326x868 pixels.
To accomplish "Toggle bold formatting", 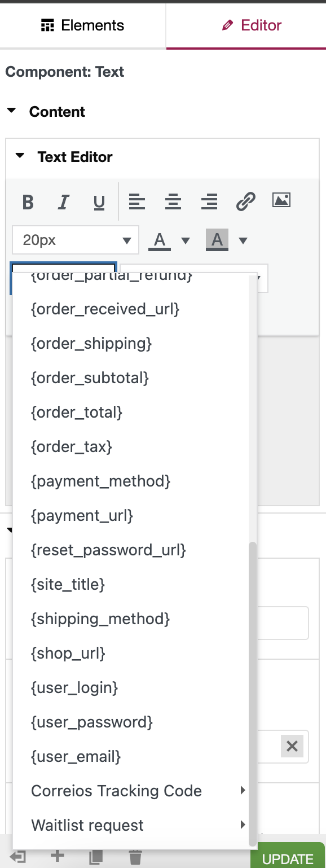I will (28, 201).
